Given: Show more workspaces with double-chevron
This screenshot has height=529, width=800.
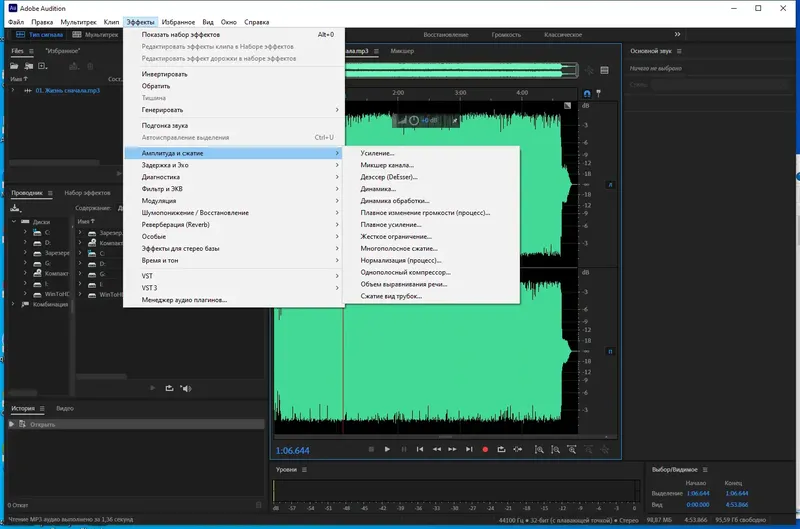Looking at the screenshot, I should 677,34.
